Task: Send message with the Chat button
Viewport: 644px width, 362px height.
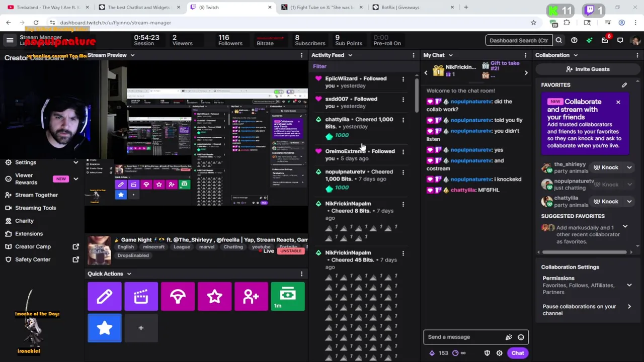Action: click(x=518, y=353)
